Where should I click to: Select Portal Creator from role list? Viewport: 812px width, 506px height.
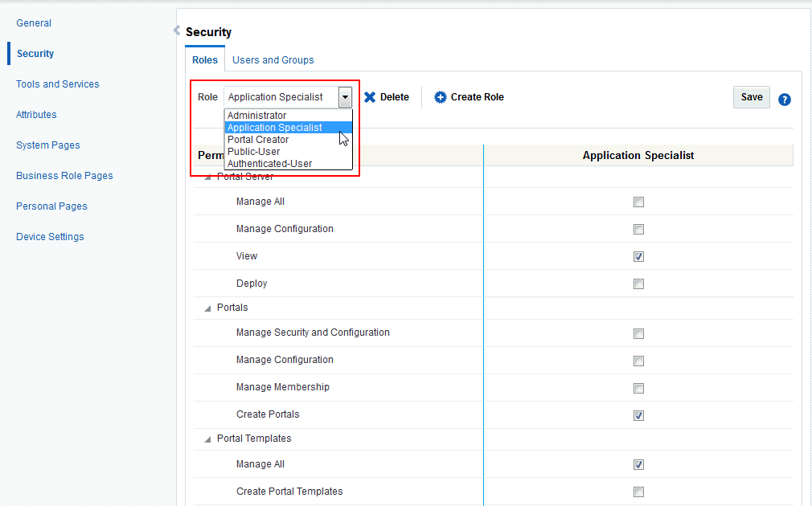pyautogui.click(x=258, y=140)
